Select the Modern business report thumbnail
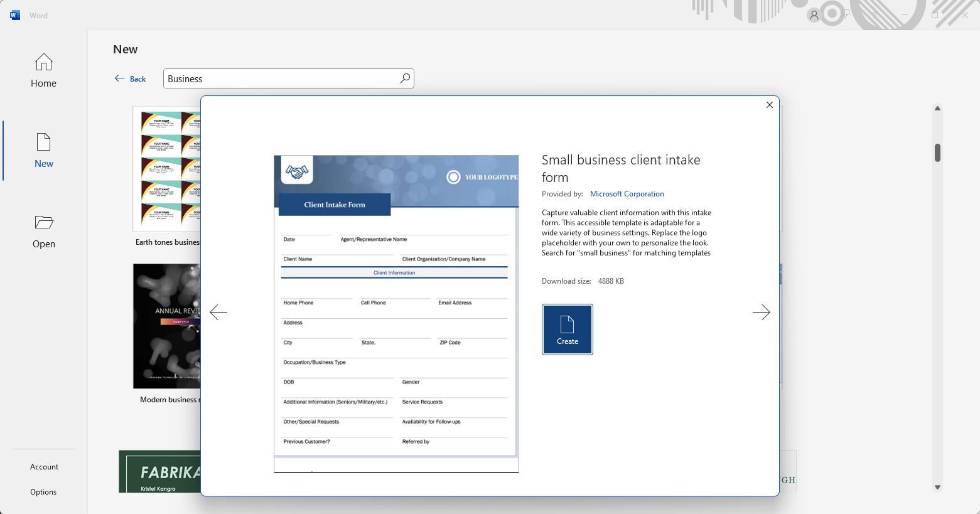 click(x=167, y=326)
